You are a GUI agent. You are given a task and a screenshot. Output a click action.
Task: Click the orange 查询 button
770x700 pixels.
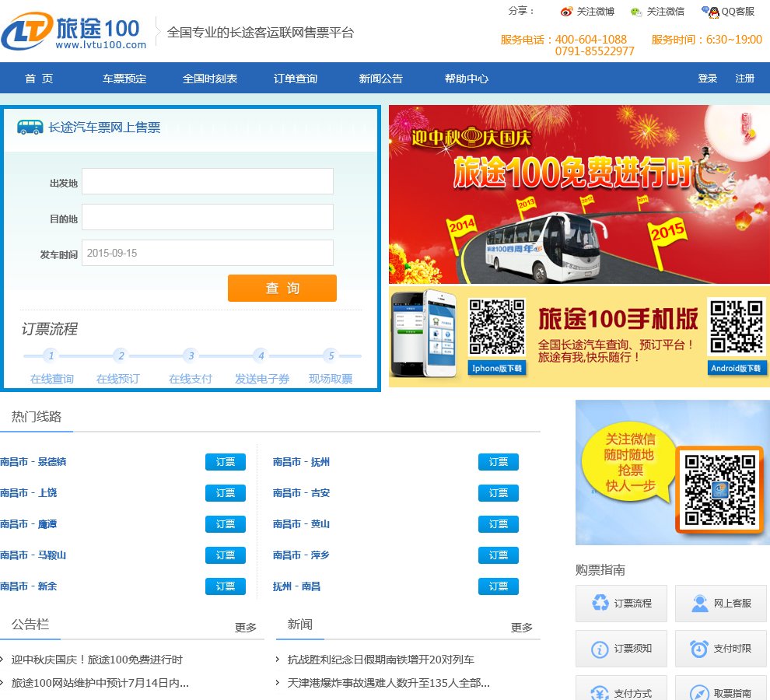282,288
